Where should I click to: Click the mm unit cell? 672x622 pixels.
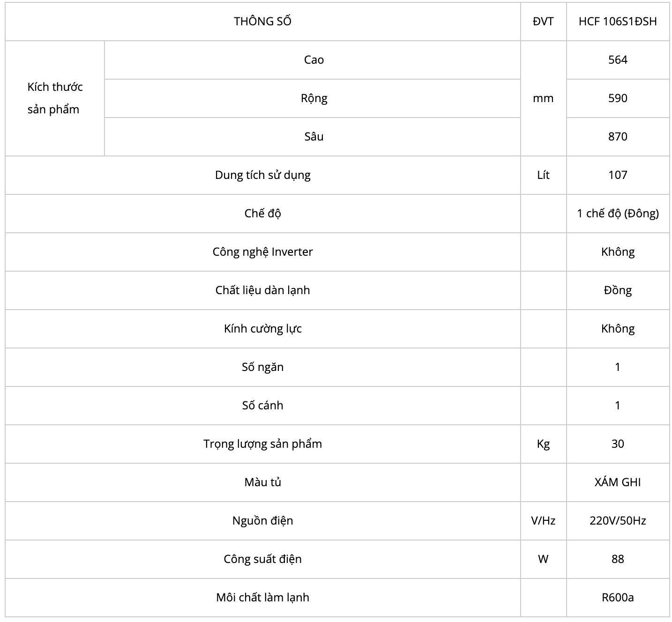point(543,98)
